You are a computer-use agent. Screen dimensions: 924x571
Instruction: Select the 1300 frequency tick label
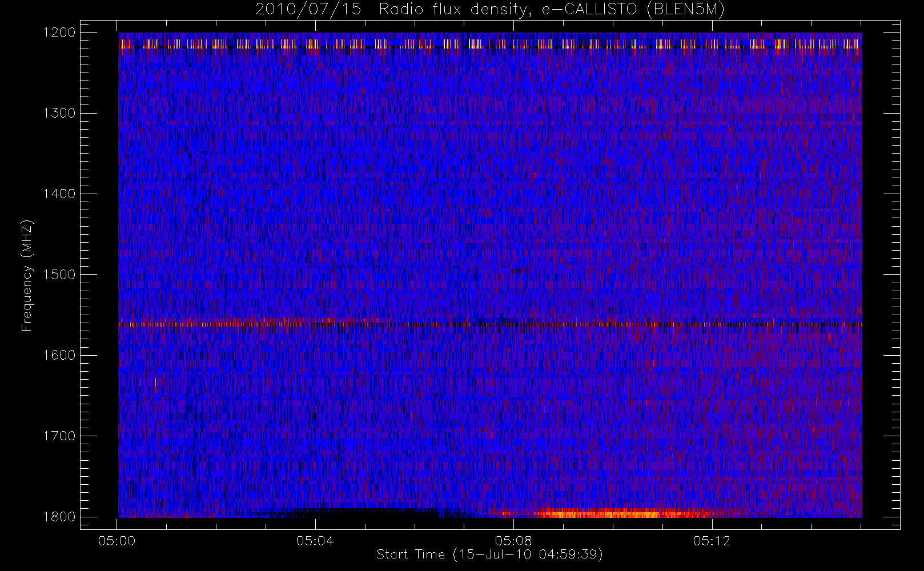[59, 113]
